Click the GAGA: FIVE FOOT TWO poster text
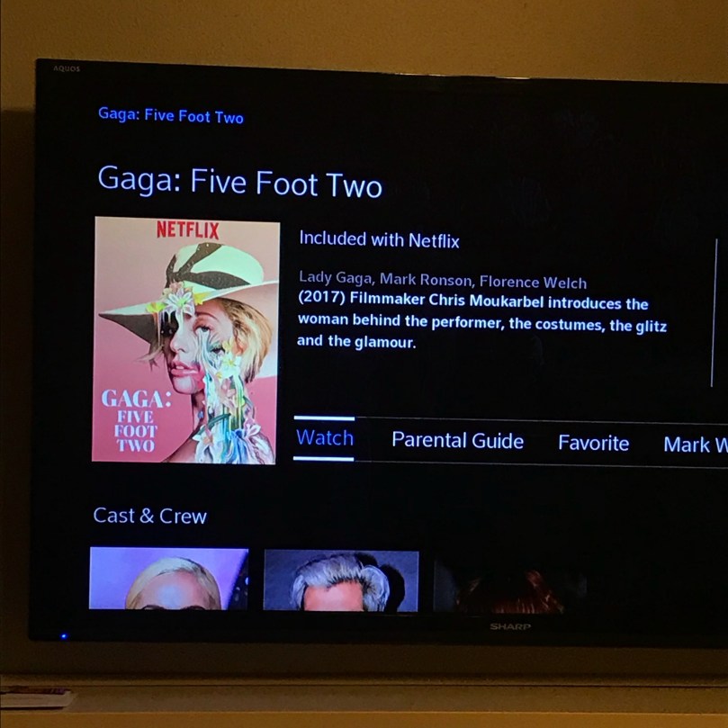Screen dimensions: 728x728 click(136, 420)
